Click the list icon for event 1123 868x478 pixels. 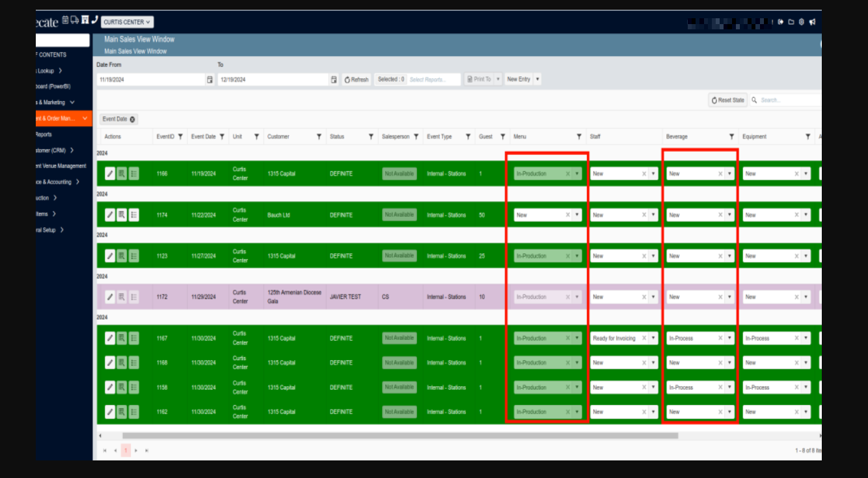point(134,256)
